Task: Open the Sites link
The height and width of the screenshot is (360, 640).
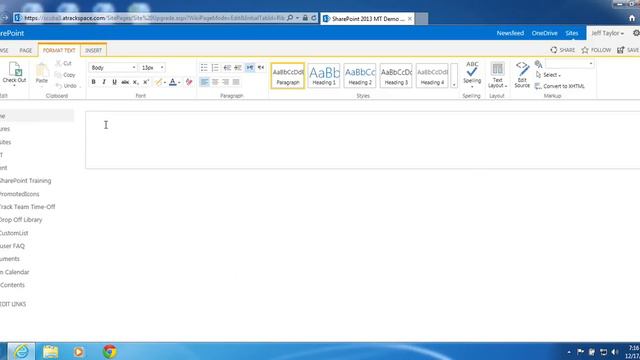Action: tap(571, 33)
